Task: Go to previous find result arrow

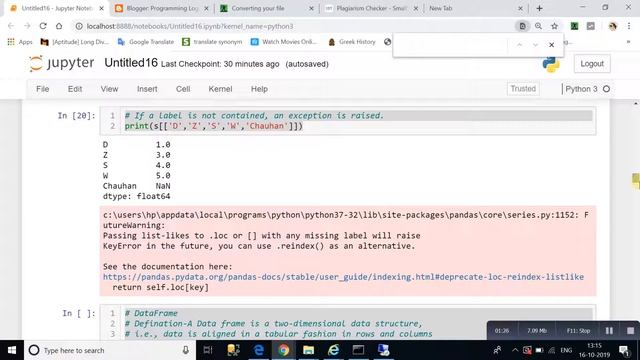Action: 519,45
